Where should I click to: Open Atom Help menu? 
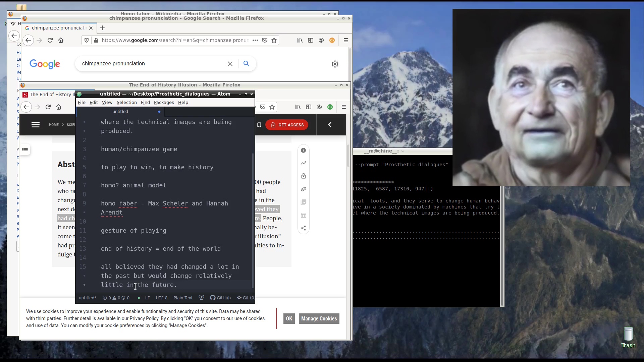[183, 103]
